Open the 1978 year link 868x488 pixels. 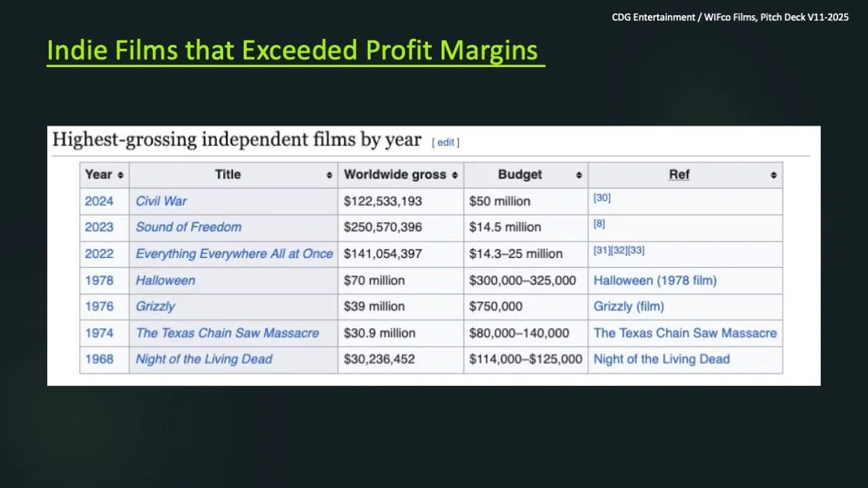click(99, 280)
